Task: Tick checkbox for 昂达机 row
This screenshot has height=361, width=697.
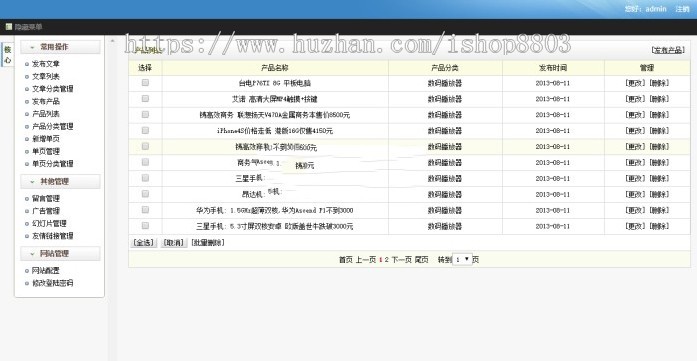Action: pyautogui.click(x=145, y=193)
